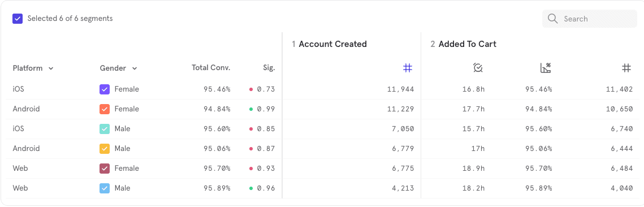Click the green significance dot for Web Male
The width and height of the screenshot is (644, 207).
coord(250,188)
